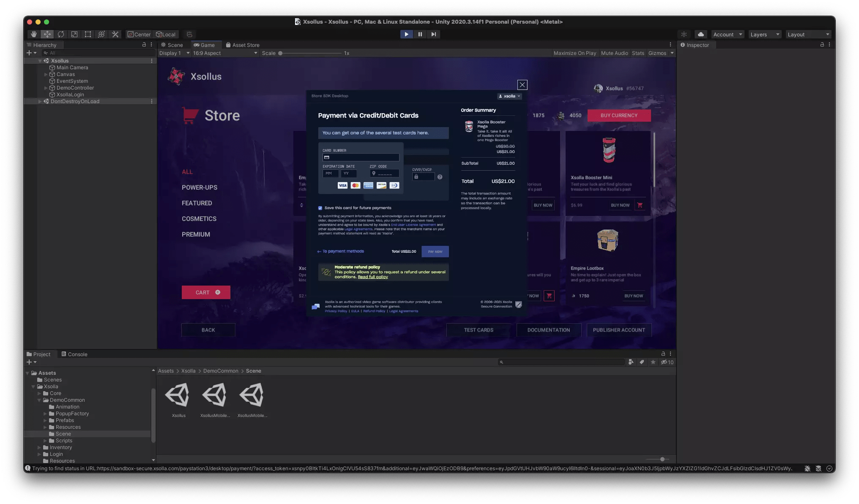Open the DontDestroyOnLoad options menu

point(152,101)
